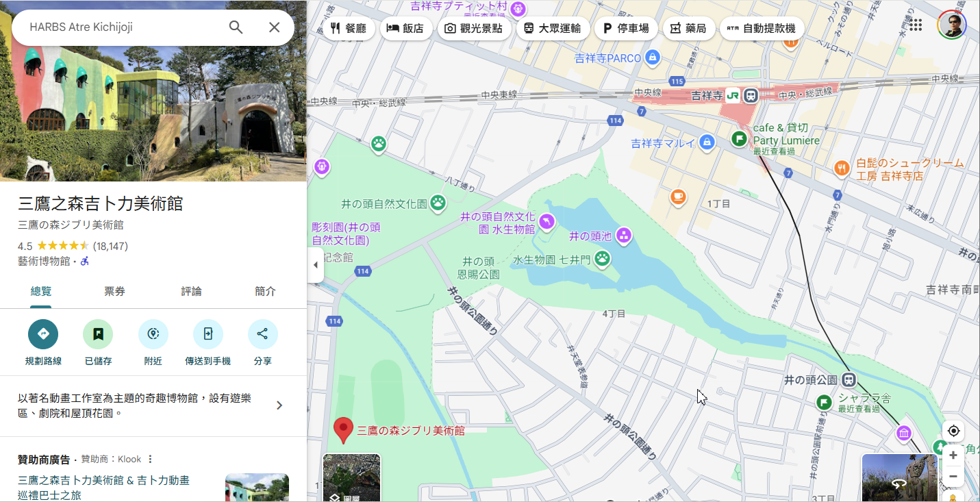
Task: Filter map by 餐廳 restaurants
Action: pos(349,28)
